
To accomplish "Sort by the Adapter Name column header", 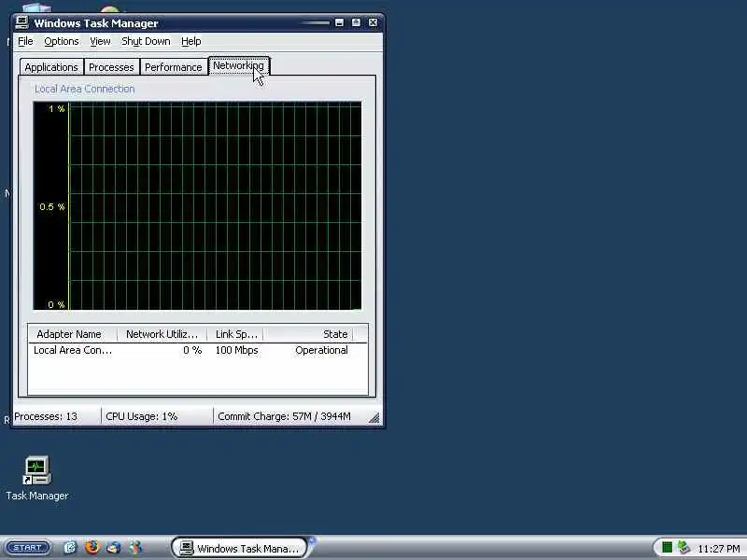I will pos(73,334).
